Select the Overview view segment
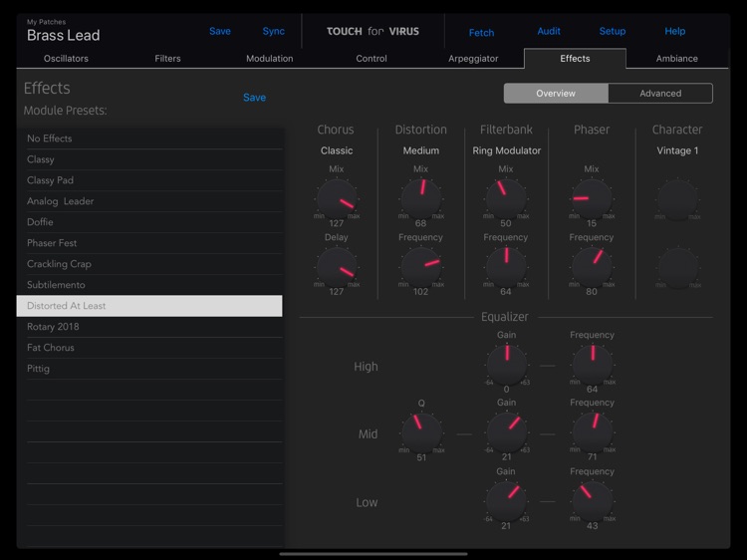 click(556, 94)
